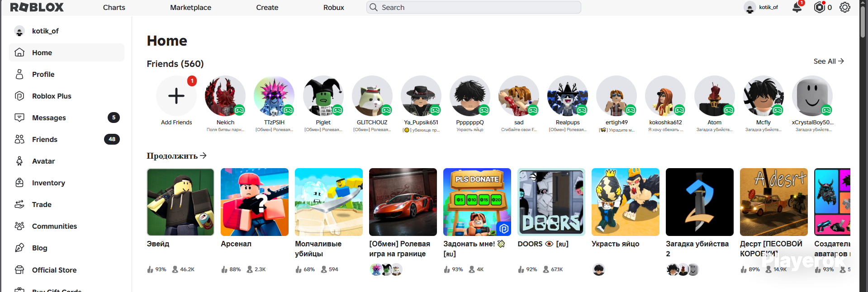Click the Add Friends plus icon
Viewport: 868px width, 292px height.
[176, 96]
